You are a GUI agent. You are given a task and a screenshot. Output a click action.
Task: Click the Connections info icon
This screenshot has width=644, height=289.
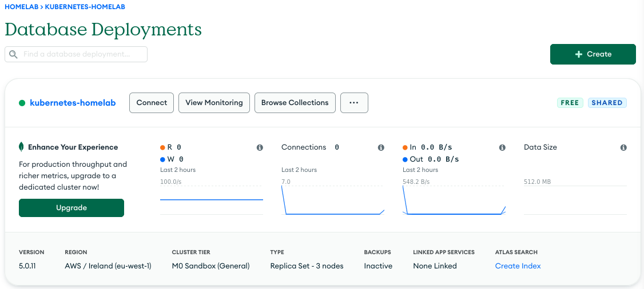coord(381,147)
